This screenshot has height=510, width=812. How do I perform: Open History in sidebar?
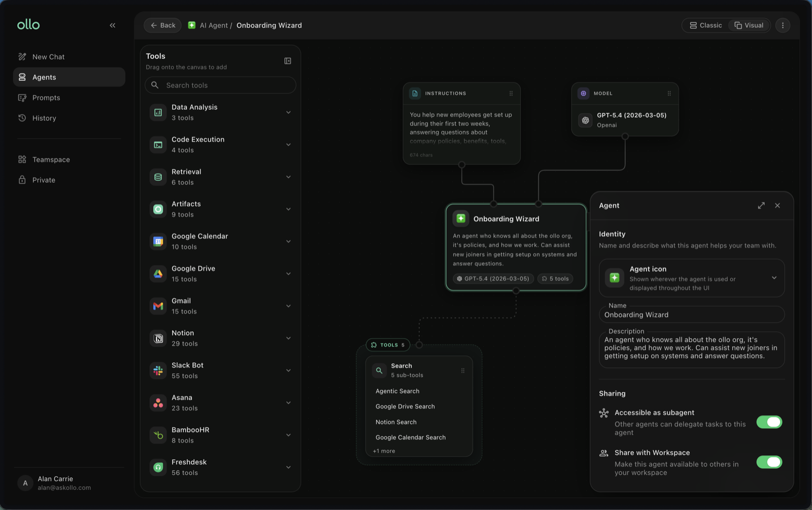(69, 118)
